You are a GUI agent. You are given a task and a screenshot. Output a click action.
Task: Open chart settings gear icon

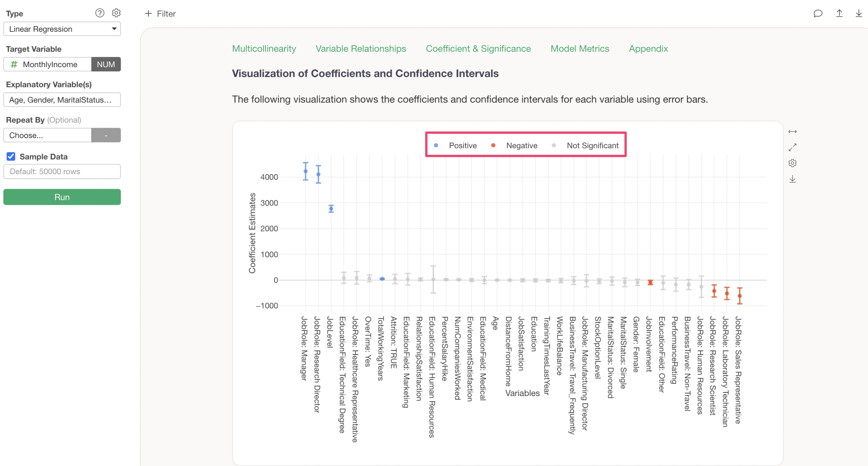point(792,163)
